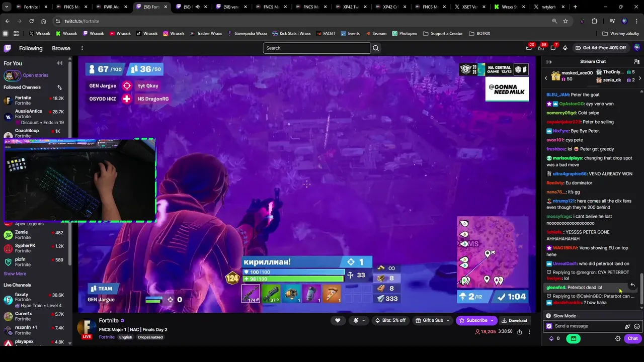Open the Fortnite category link under title
This screenshot has height=362, width=644.
[x=106, y=337]
